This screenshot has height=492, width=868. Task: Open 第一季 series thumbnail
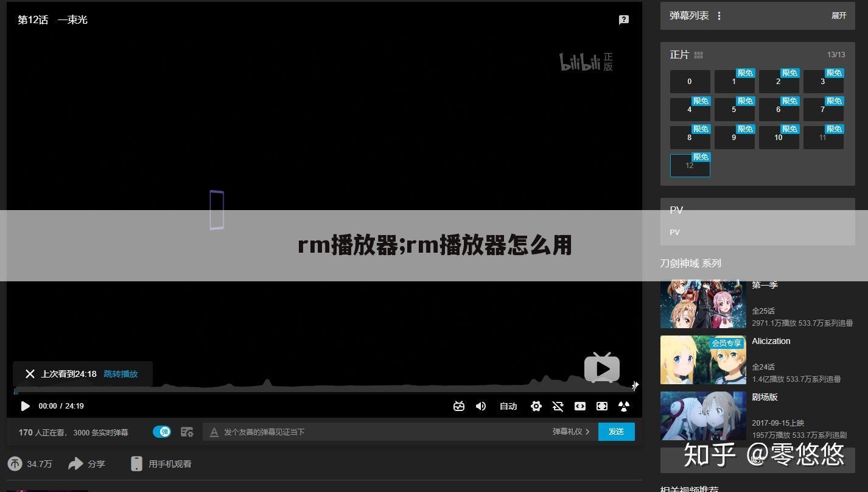(x=703, y=304)
